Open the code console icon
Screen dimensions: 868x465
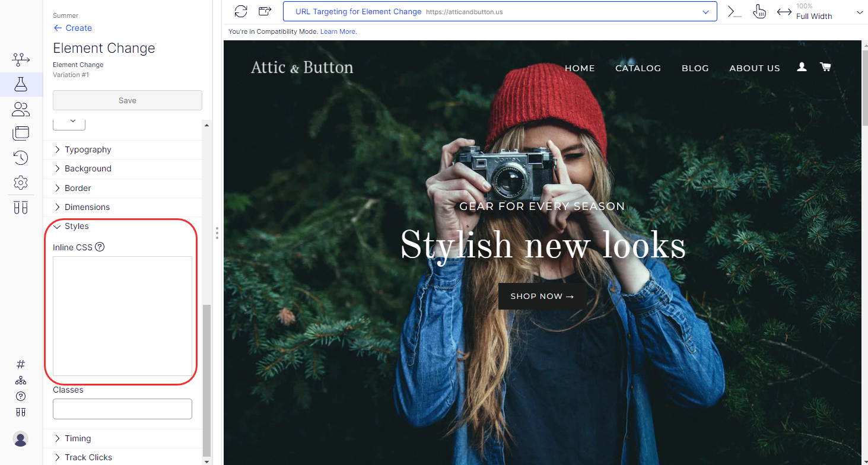click(x=735, y=11)
